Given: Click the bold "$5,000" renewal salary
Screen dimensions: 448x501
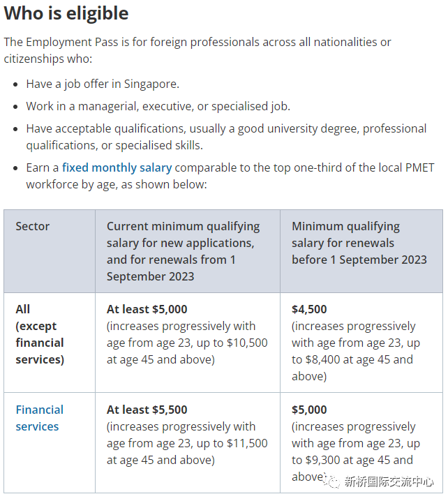Looking at the screenshot, I should [309, 410].
